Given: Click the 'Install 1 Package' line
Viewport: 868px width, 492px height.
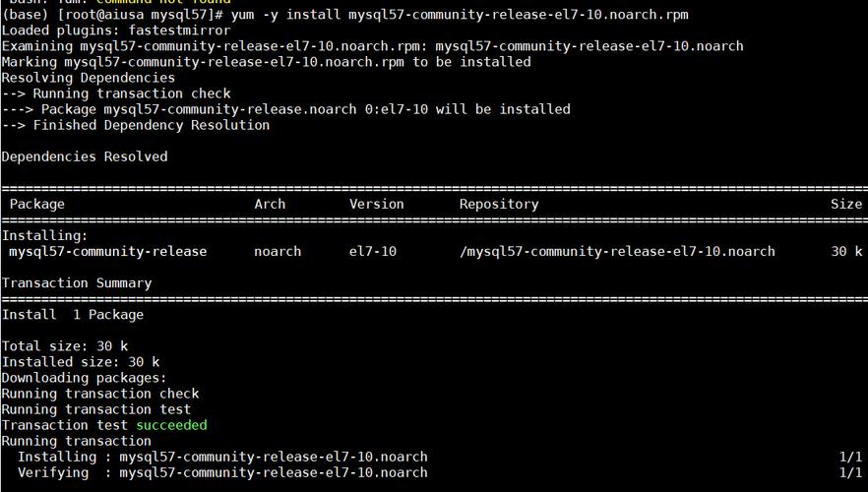Looking at the screenshot, I should pos(73,314).
